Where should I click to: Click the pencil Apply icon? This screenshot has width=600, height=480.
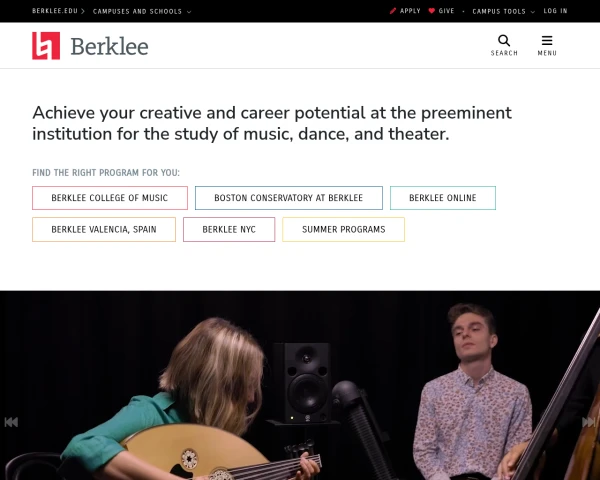tap(393, 11)
